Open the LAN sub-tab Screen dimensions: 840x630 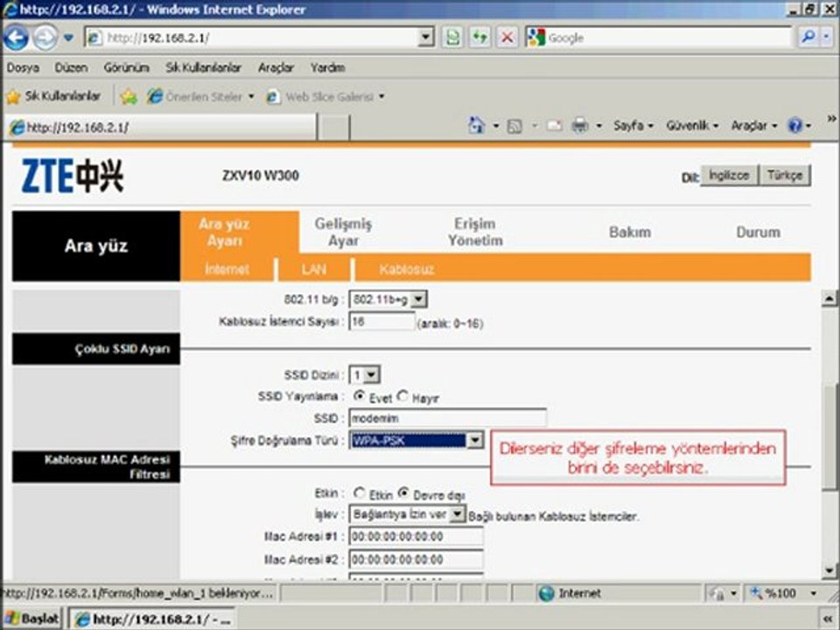tap(314, 269)
